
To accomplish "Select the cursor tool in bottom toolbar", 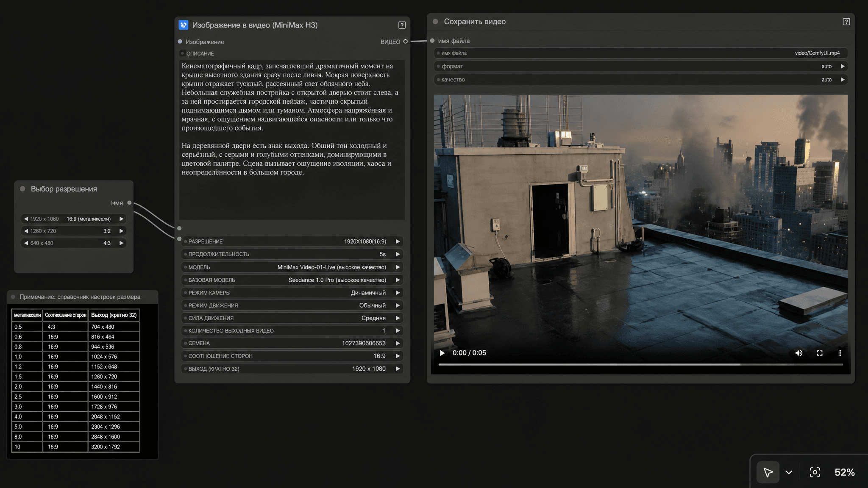I will (768, 472).
